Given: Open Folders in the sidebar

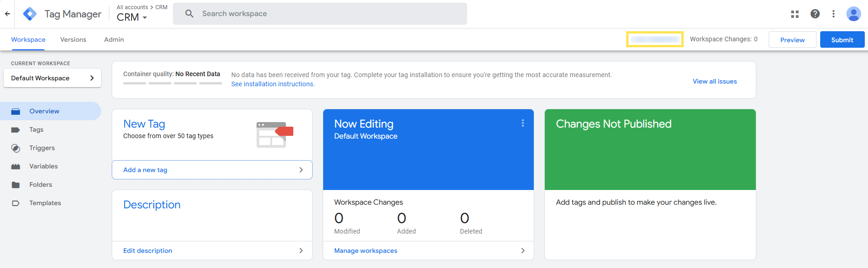Looking at the screenshot, I should (40, 184).
